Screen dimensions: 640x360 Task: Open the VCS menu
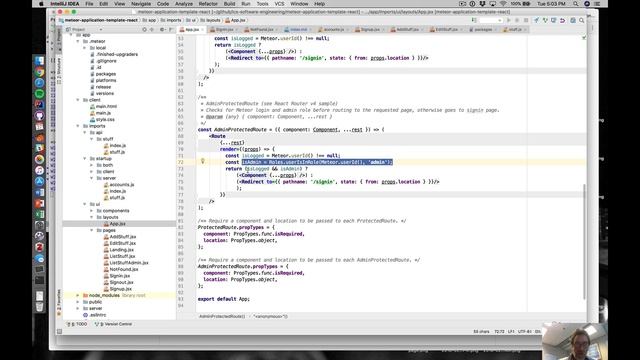(279, 4)
